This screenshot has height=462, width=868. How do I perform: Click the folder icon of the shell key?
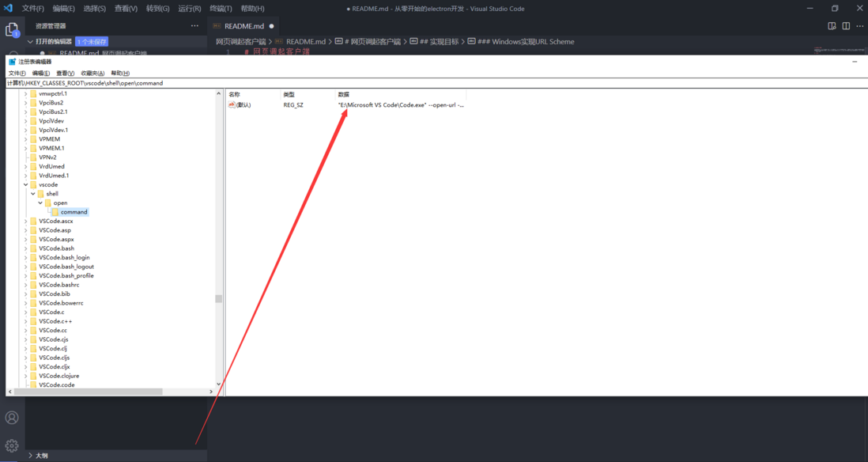[40, 194]
